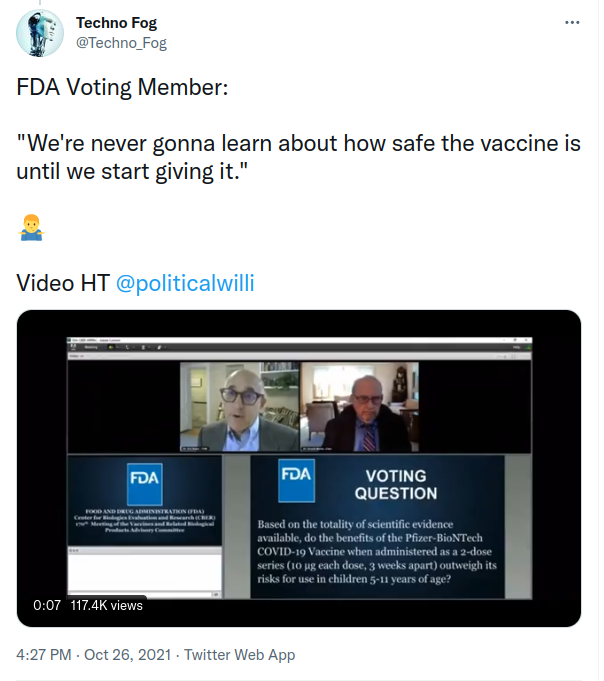Open the @Techno_Fog handle link
604x681 pixels.
click(x=121, y=43)
